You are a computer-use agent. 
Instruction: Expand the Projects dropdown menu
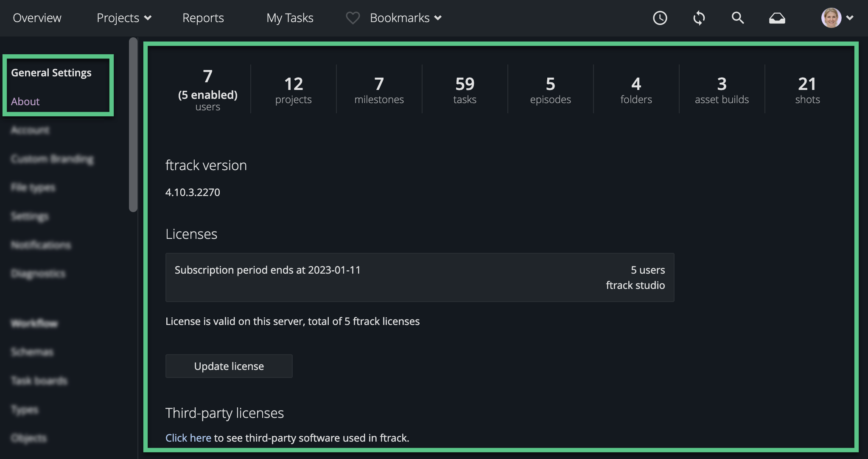(124, 18)
